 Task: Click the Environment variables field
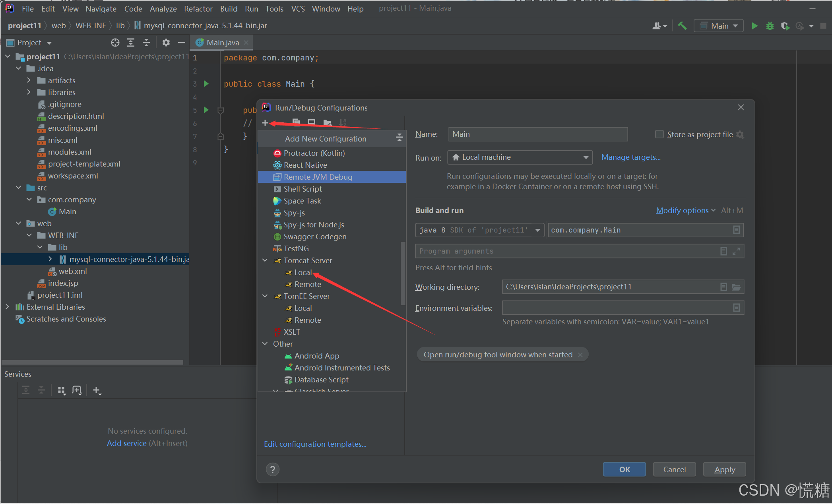click(x=623, y=308)
